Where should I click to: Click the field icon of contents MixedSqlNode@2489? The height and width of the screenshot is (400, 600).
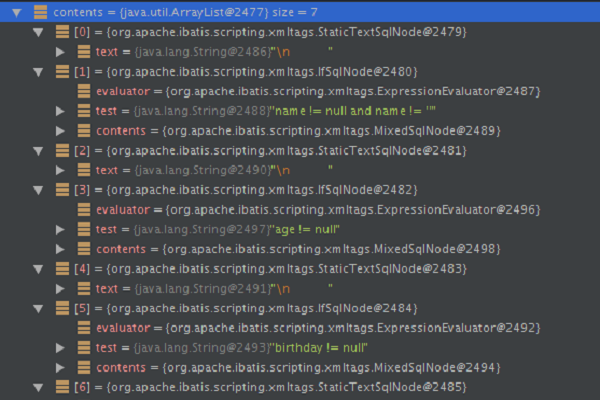click(x=84, y=131)
